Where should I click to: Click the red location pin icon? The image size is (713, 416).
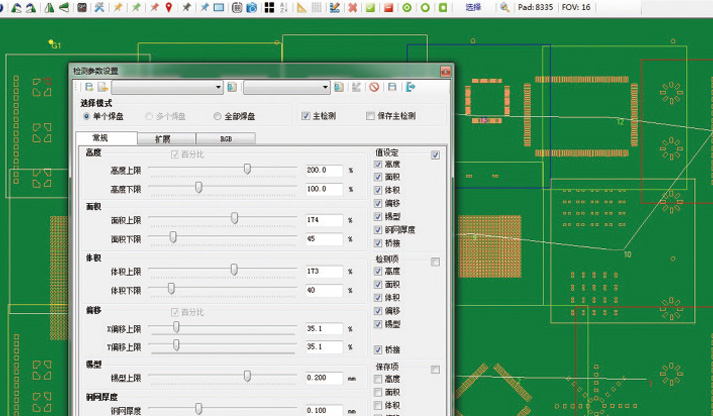[168, 7]
